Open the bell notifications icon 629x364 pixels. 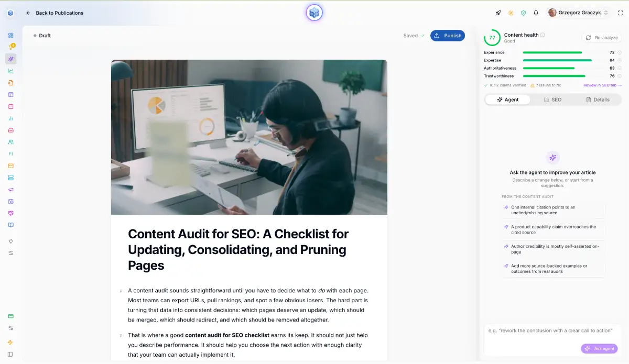536,13
